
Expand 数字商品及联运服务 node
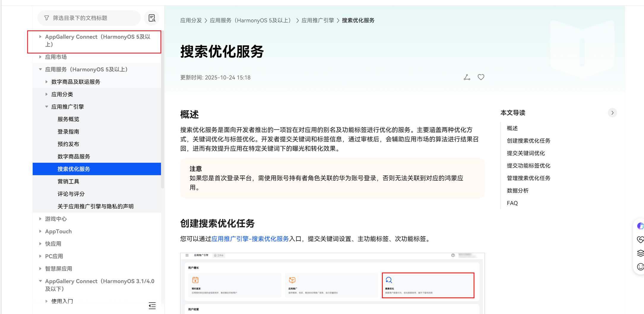point(46,82)
